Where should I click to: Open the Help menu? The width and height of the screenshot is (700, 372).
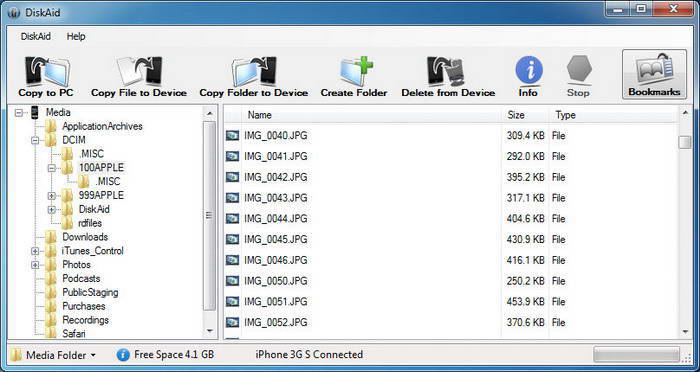pos(76,37)
